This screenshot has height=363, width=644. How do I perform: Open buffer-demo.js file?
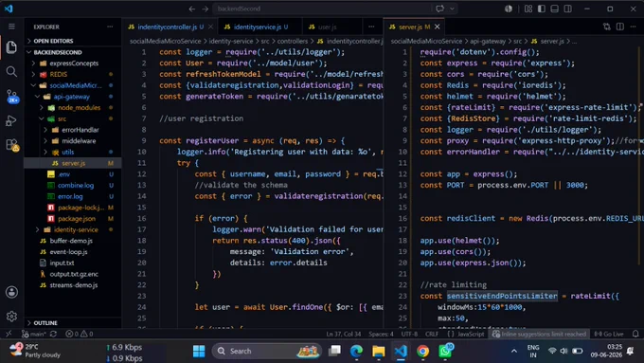pos(71,241)
